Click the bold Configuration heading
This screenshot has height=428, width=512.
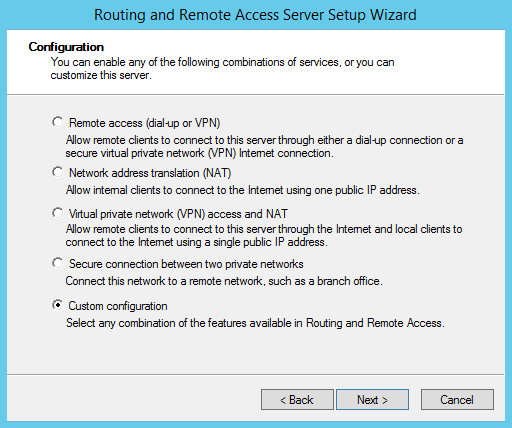pos(66,47)
